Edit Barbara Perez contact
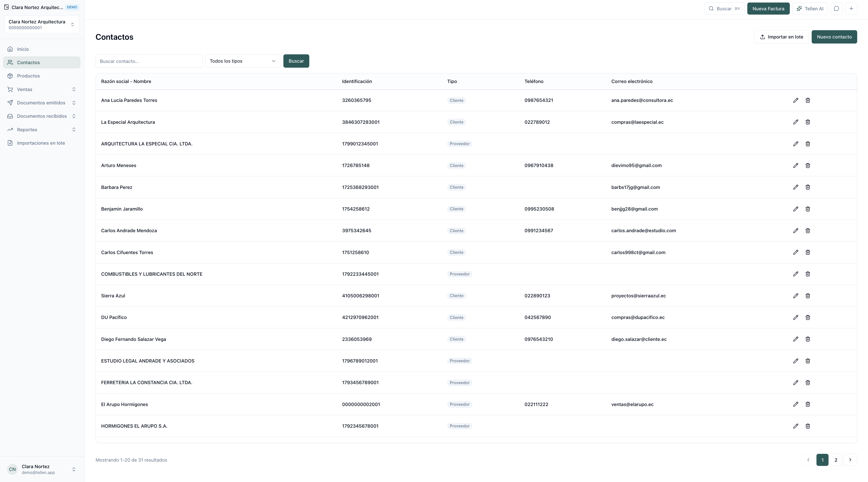This screenshot has height=482, width=868. click(796, 187)
